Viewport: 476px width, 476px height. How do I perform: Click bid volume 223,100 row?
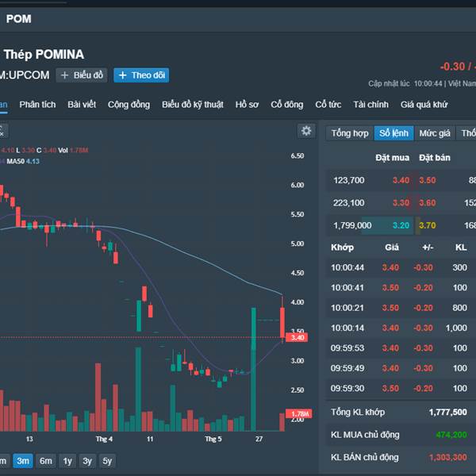tap(349, 203)
